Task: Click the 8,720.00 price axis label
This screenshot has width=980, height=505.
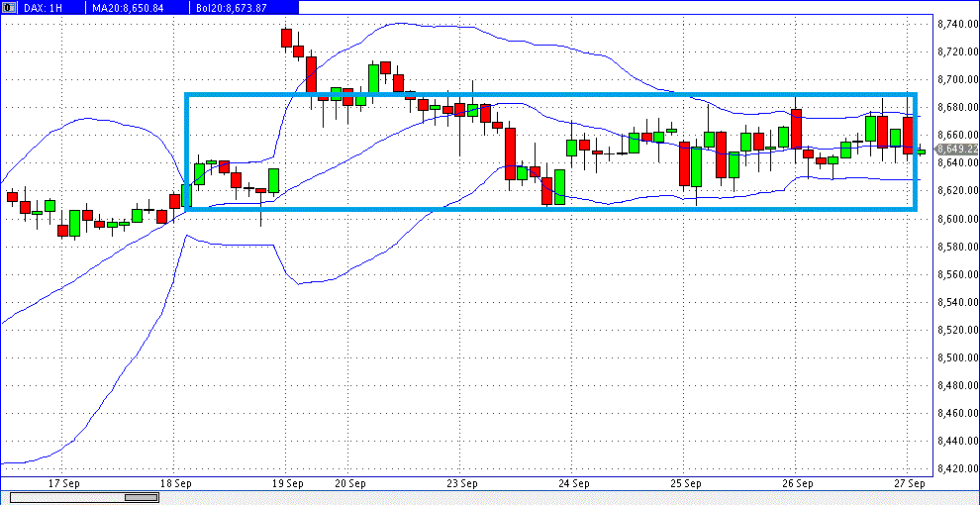Action: (x=958, y=51)
